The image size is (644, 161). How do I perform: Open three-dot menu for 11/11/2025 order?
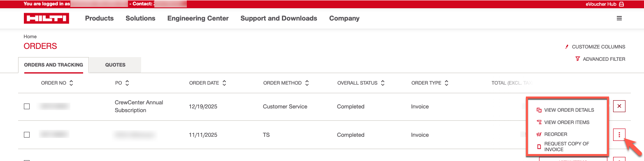click(x=619, y=135)
